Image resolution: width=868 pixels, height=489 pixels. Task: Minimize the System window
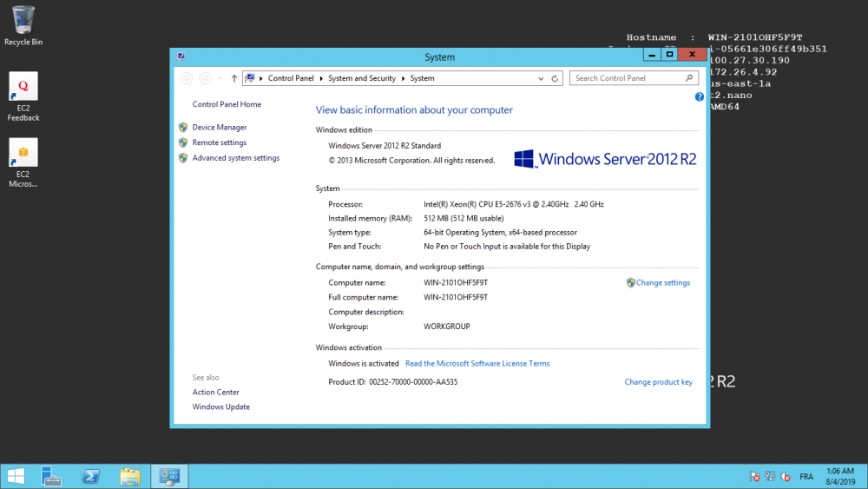point(652,54)
